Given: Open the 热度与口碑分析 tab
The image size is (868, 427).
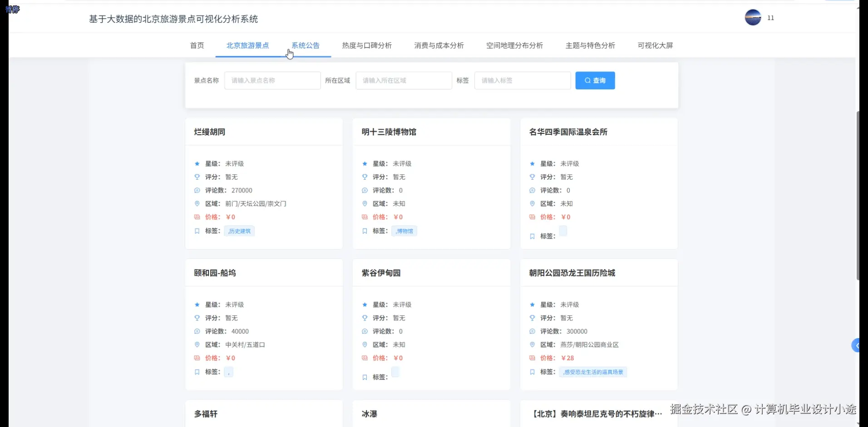Looking at the screenshot, I should 366,45.
